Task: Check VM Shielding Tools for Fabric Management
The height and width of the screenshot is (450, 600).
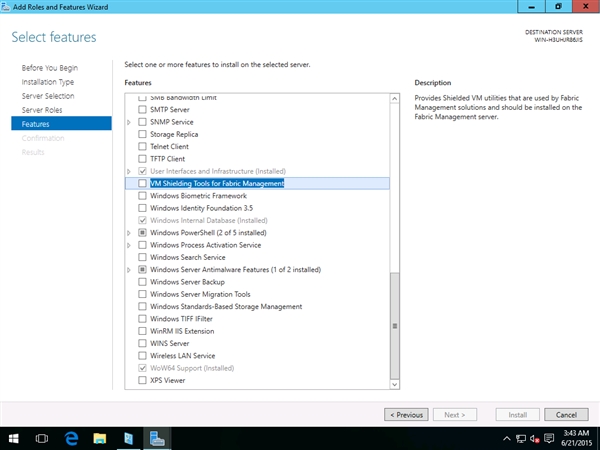Action: point(142,183)
